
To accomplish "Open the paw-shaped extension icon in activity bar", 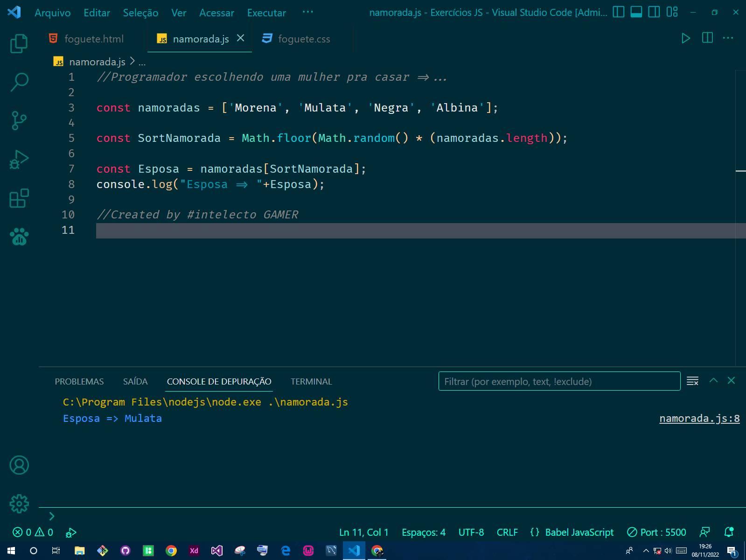I will pos(19,237).
